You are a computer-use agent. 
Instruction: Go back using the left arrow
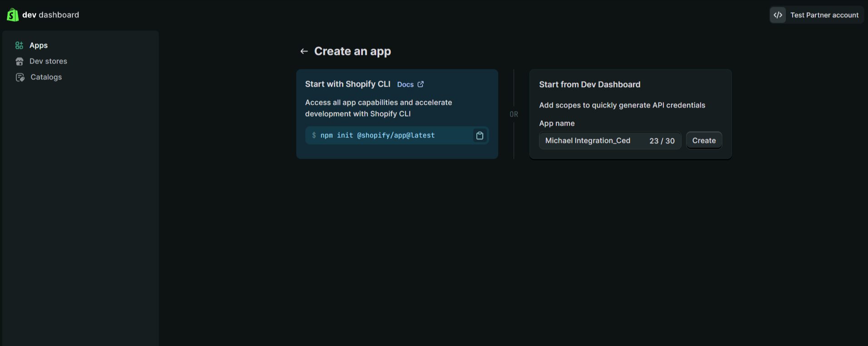pos(304,51)
